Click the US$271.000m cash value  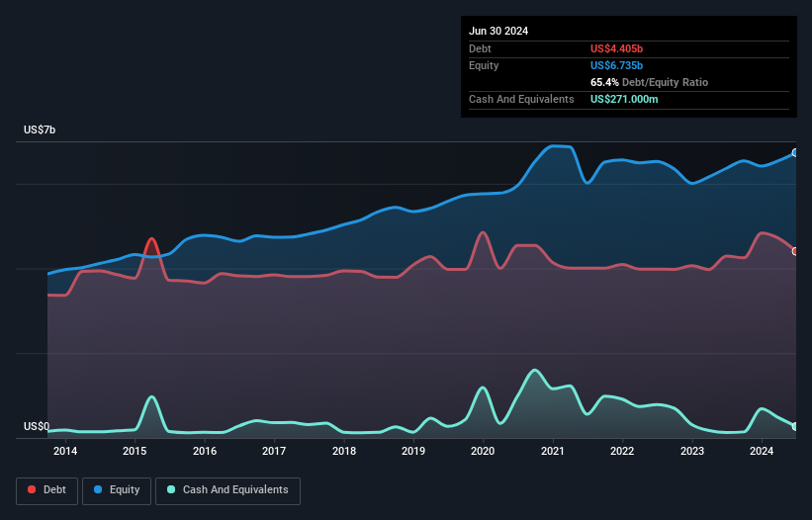tap(624, 99)
